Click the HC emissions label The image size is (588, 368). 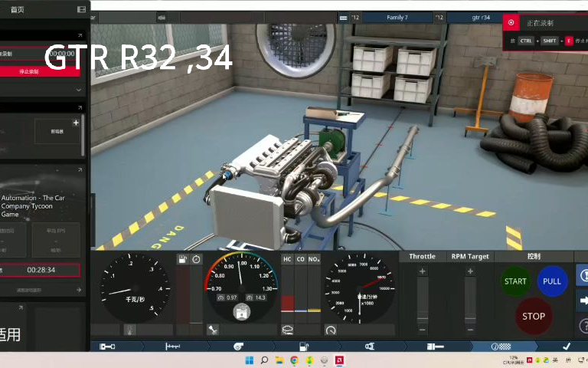click(287, 259)
